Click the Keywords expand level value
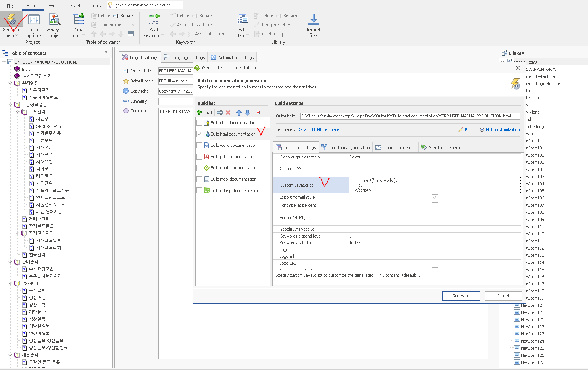 coord(435,236)
